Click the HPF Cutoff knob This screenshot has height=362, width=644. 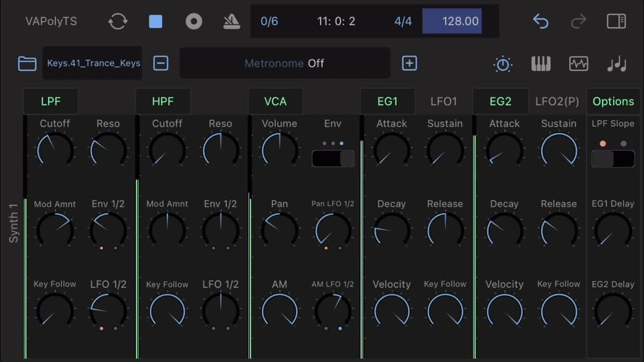pyautogui.click(x=167, y=150)
